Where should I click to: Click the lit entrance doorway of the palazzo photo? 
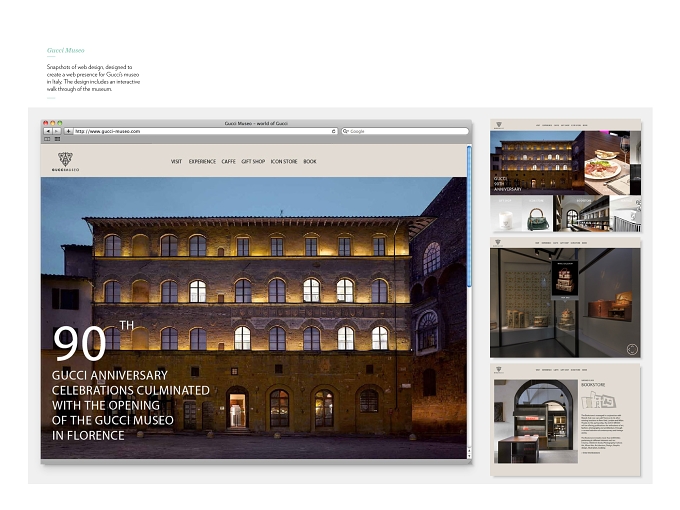(237, 410)
